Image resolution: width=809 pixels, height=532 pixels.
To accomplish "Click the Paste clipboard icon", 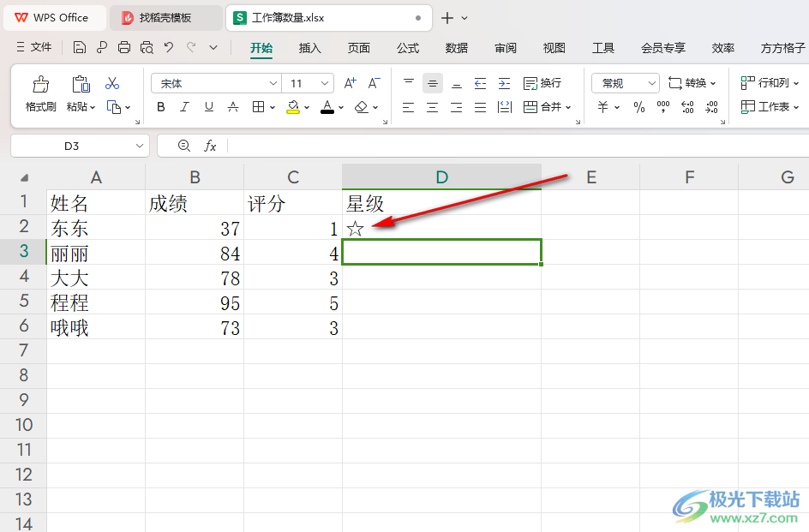I will pyautogui.click(x=81, y=84).
